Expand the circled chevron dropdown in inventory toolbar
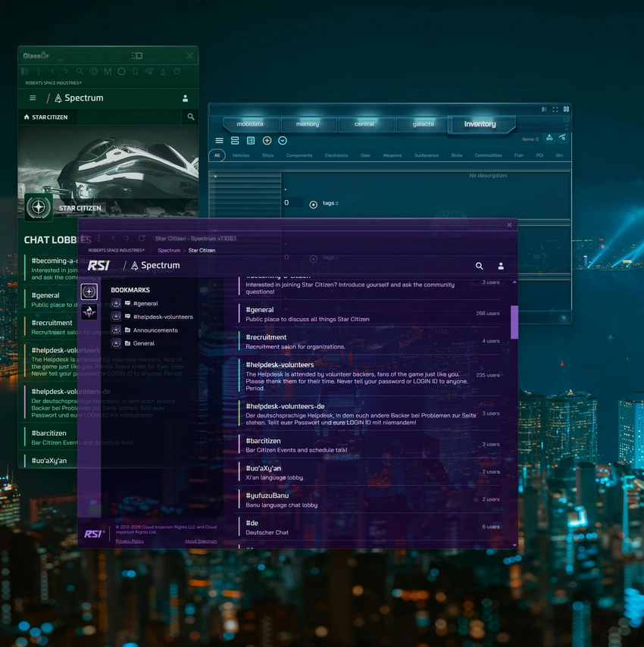 [283, 140]
